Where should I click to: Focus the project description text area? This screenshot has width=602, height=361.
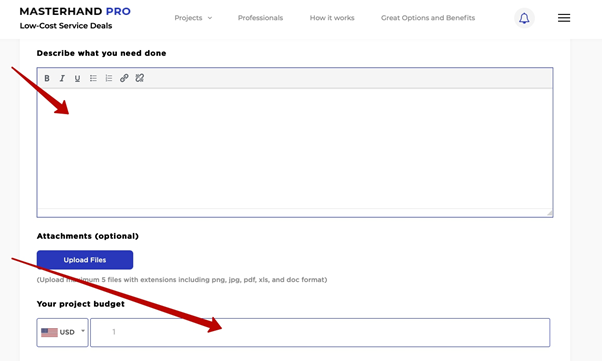coord(295,149)
